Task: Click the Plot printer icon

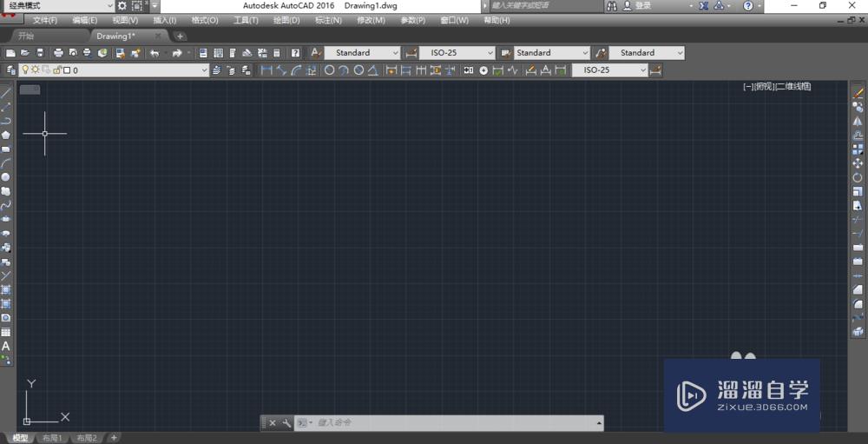Action: click(59, 53)
